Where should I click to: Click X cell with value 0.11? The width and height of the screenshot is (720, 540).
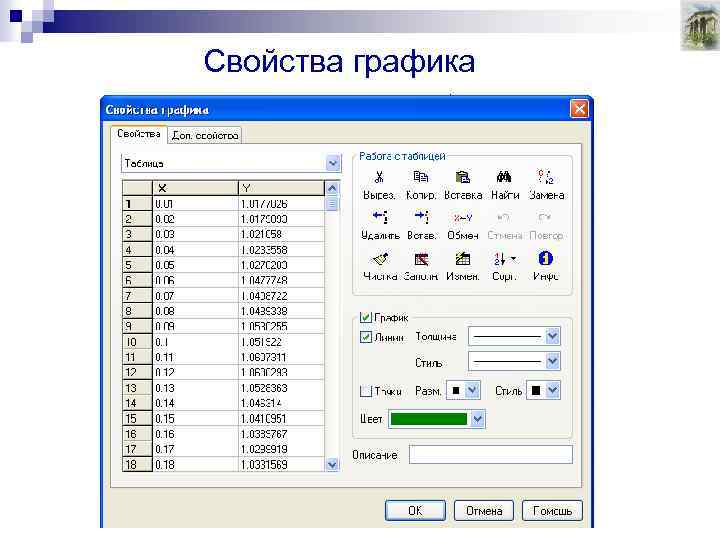[195, 357]
